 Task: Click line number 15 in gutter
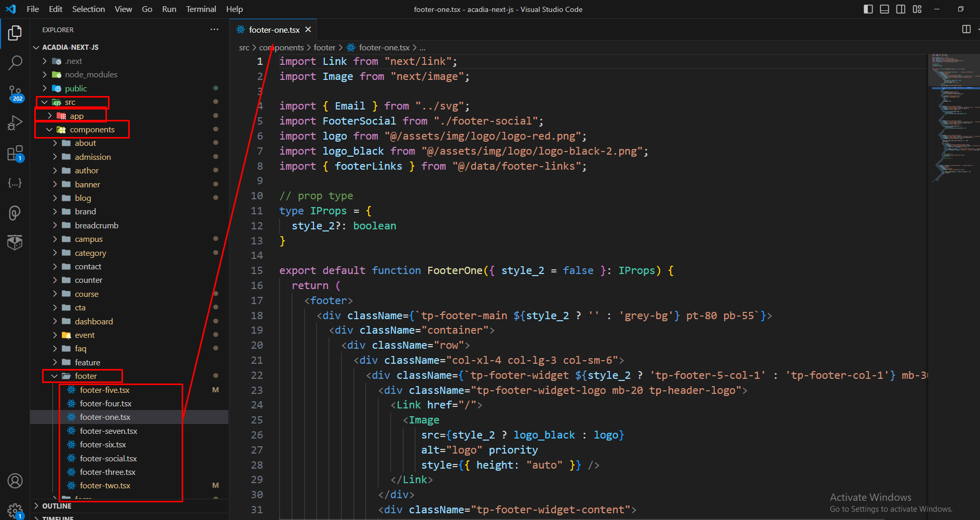point(257,270)
